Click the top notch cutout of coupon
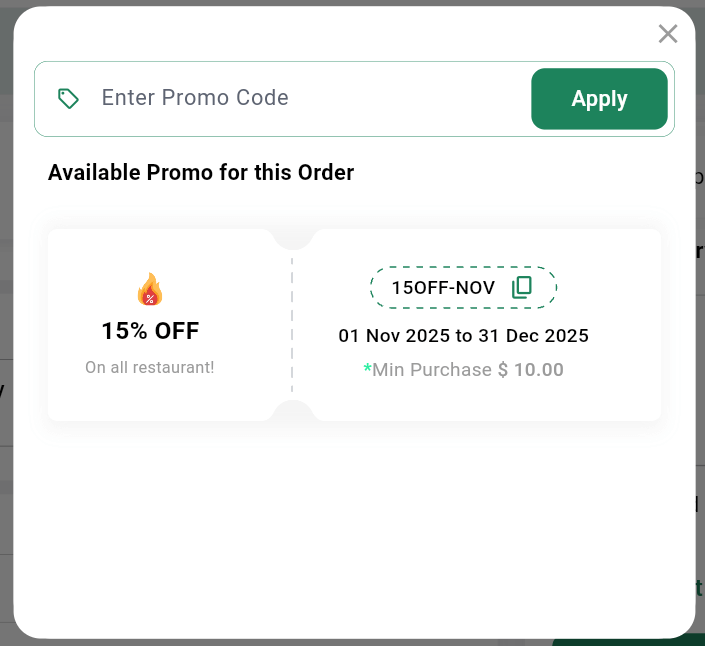This screenshot has width=705, height=646. (x=293, y=237)
